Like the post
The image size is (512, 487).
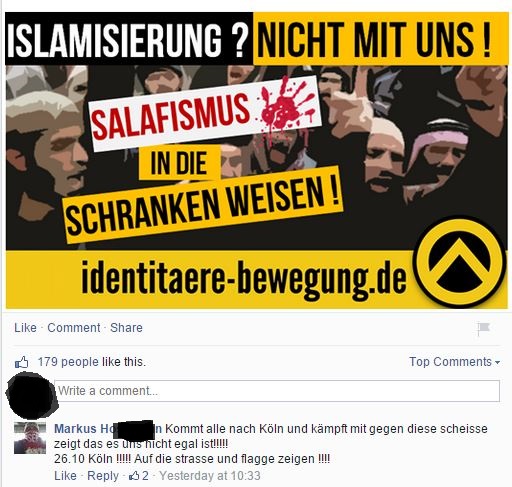coord(25,328)
